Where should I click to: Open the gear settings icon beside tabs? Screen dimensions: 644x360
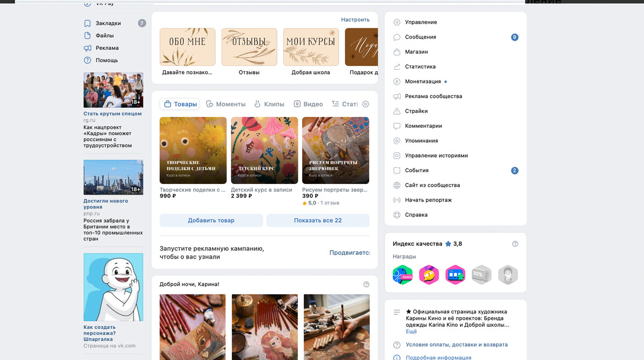[365, 104]
